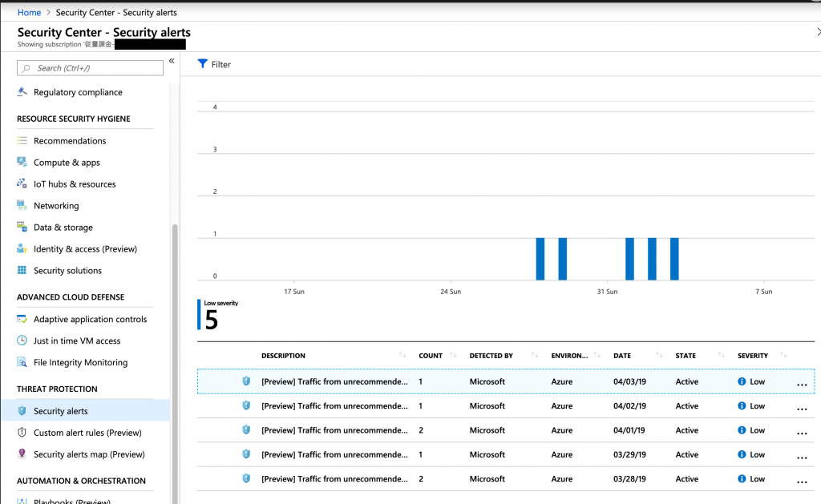Sort the table by Description column
The width and height of the screenshot is (821, 504).
[x=402, y=355]
